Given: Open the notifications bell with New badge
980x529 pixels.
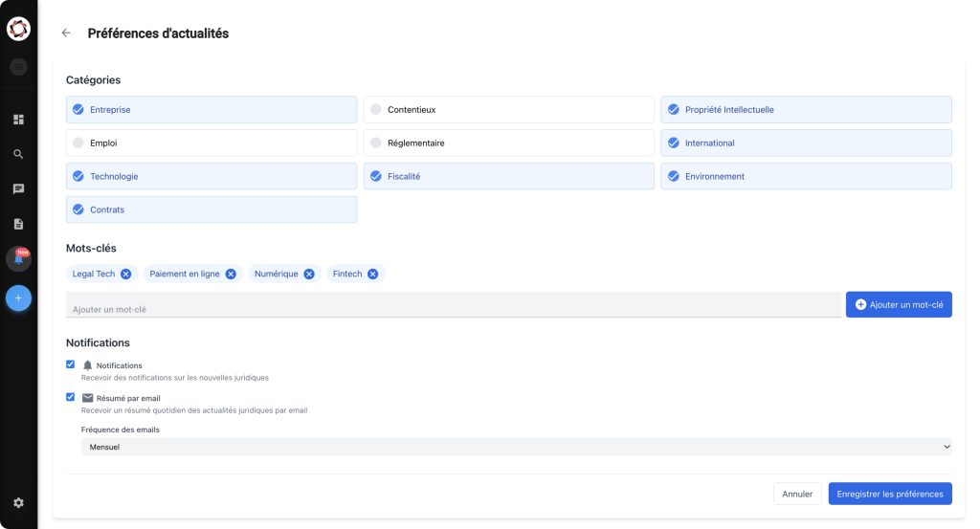Looking at the screenshot, I should pyautogui.click(x=18, y=258).
